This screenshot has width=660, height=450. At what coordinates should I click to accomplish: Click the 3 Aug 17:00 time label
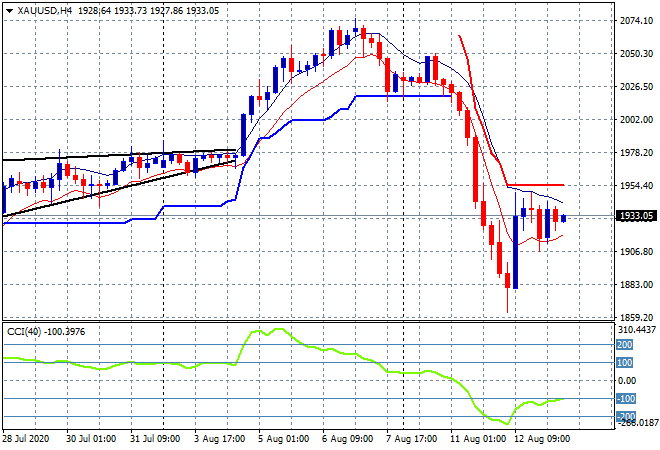tap(219, 439)
